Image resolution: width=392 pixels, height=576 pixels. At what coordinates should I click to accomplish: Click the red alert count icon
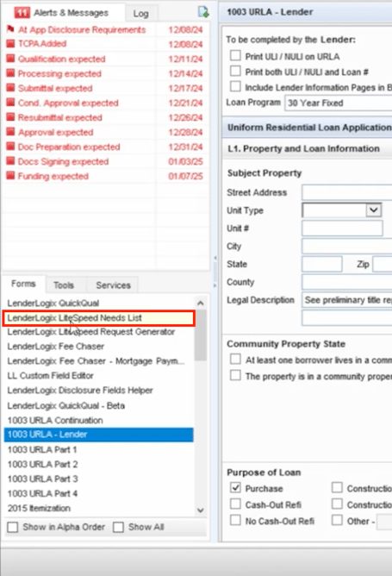[22, 13]
